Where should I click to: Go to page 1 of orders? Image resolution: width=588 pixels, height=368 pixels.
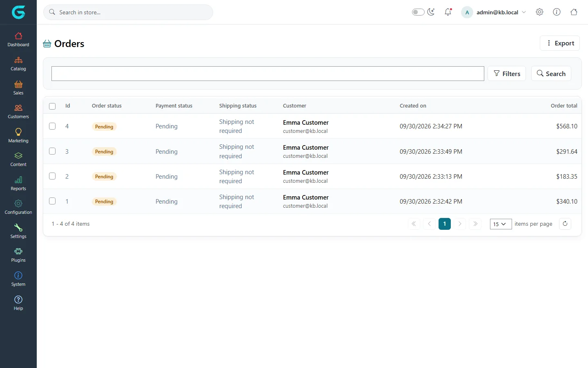pyautogui.click(x=445, y=224)
